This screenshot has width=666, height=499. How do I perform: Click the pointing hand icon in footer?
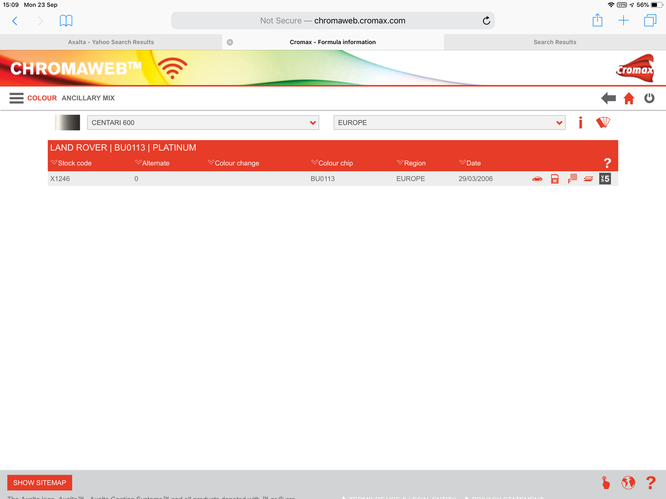coord(606,483)
